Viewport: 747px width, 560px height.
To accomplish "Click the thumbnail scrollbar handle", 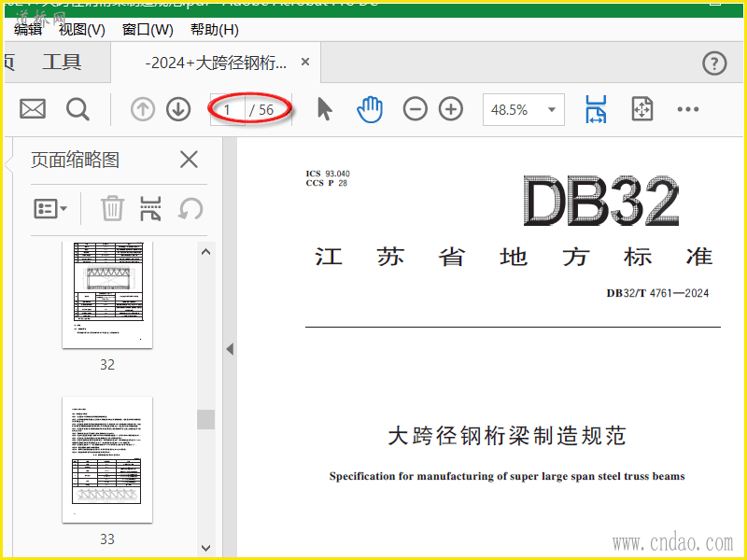I will click(x=205, y=419).
